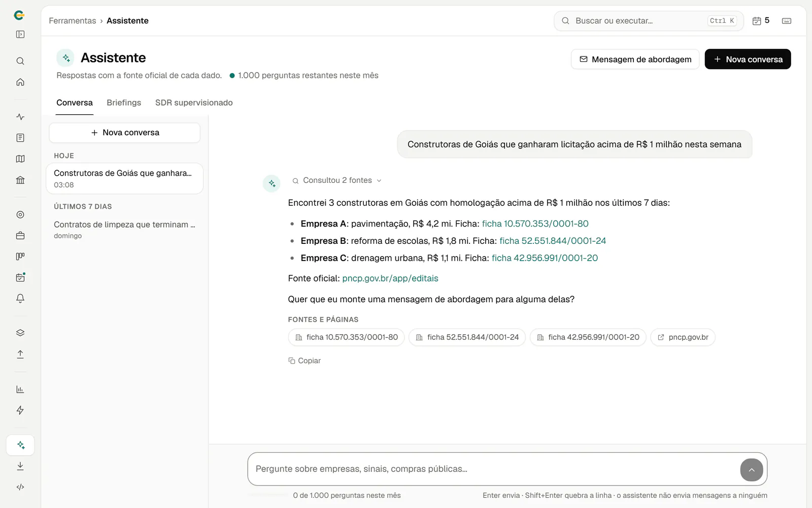Screen dimensions: 812x508
Task: Open the Contratos de limpeza conversation
Action: click(x=125, y=230)
